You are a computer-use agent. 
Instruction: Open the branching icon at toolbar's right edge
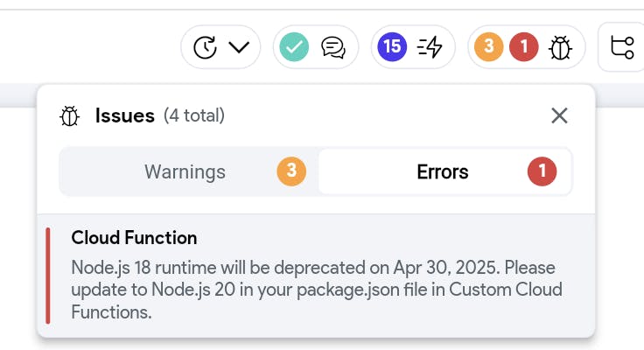pyautogui.click(x=622, y=47)
